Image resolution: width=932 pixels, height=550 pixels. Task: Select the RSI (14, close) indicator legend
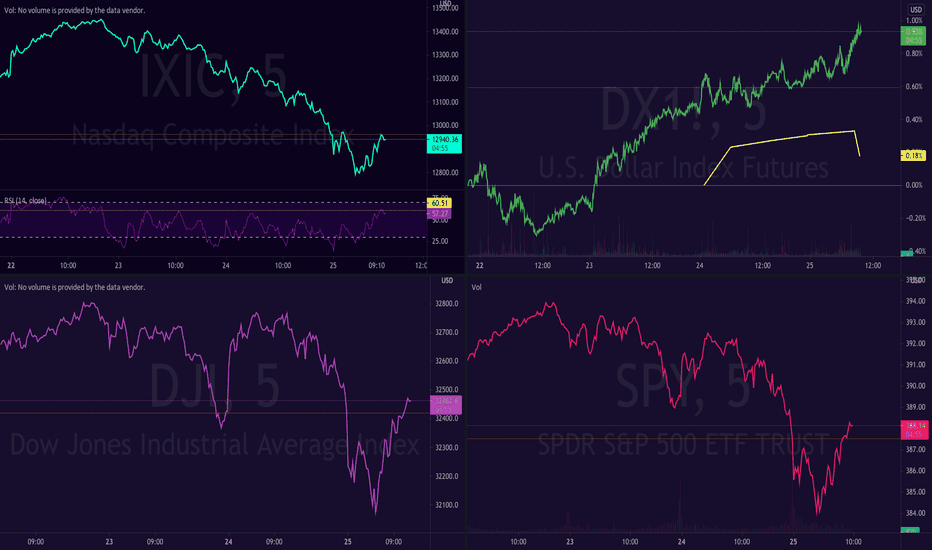(25, 201)
